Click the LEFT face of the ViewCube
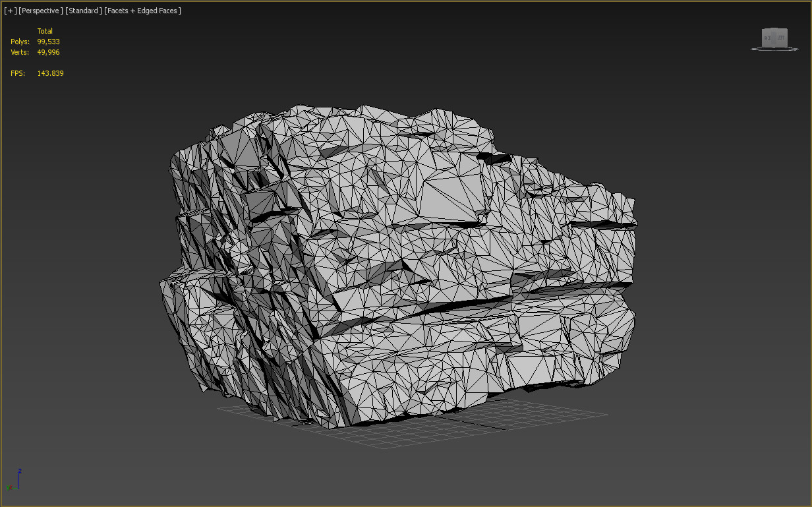 pos(781,38)
